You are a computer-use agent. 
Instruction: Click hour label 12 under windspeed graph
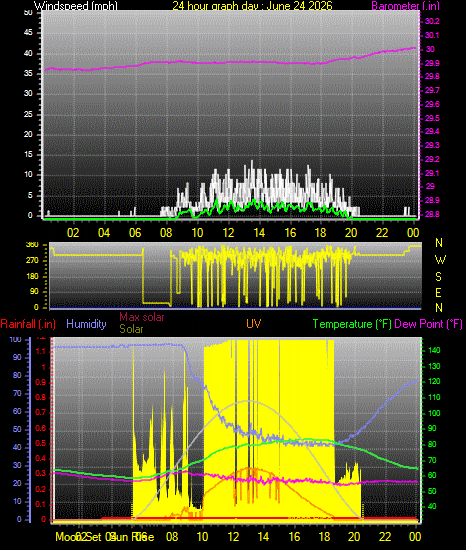coord(228,233)
